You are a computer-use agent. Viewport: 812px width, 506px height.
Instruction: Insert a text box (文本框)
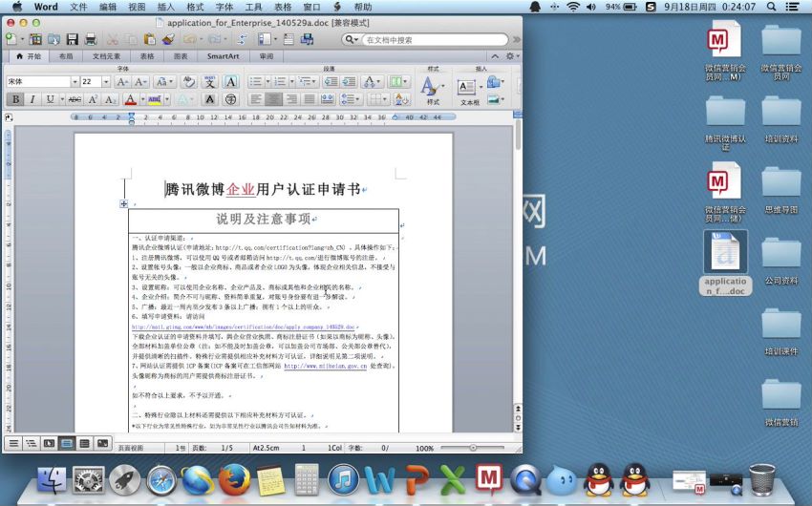[469, 89]
